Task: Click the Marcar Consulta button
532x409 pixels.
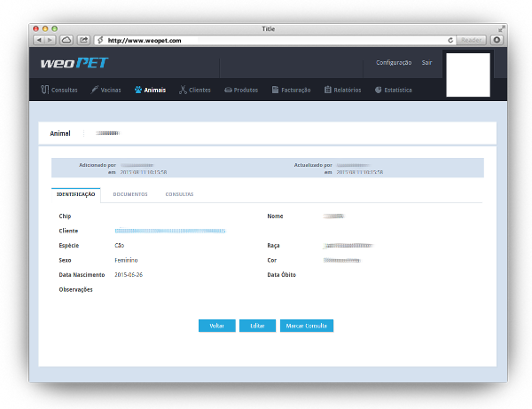Action: (x=306, y=326)
